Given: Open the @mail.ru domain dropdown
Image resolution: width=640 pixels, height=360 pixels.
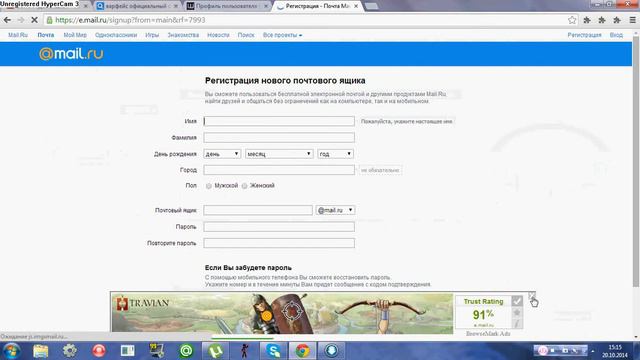Looking at the screenshot, I should [x=335, y=210].
